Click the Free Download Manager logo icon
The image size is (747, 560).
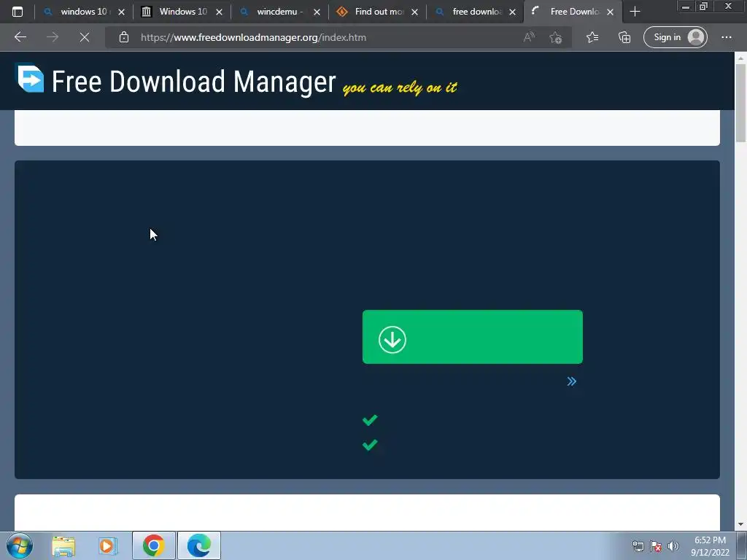coord(31,77)
